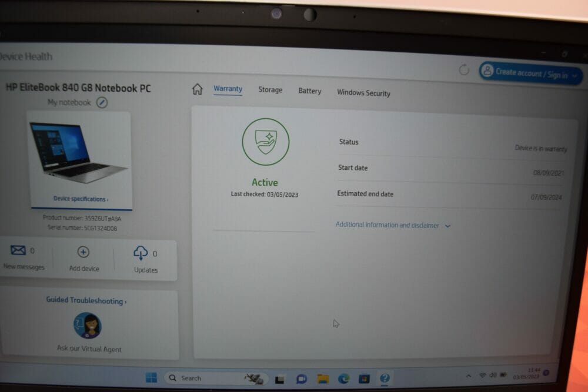Open the Windows Start button
Viewport: 588px width, 392px height.
click(x=151, y=378)
